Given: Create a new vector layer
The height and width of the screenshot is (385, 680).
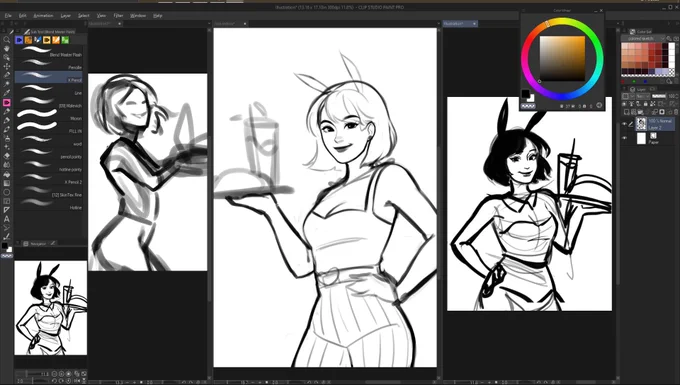Looking at the screenshot, I should point(633,112).
